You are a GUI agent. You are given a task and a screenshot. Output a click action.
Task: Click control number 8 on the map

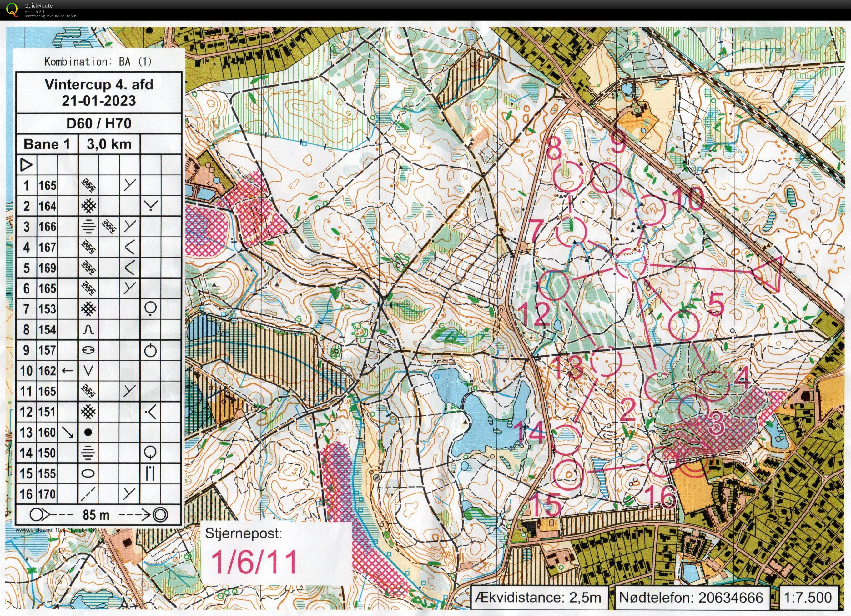point(555,149)
